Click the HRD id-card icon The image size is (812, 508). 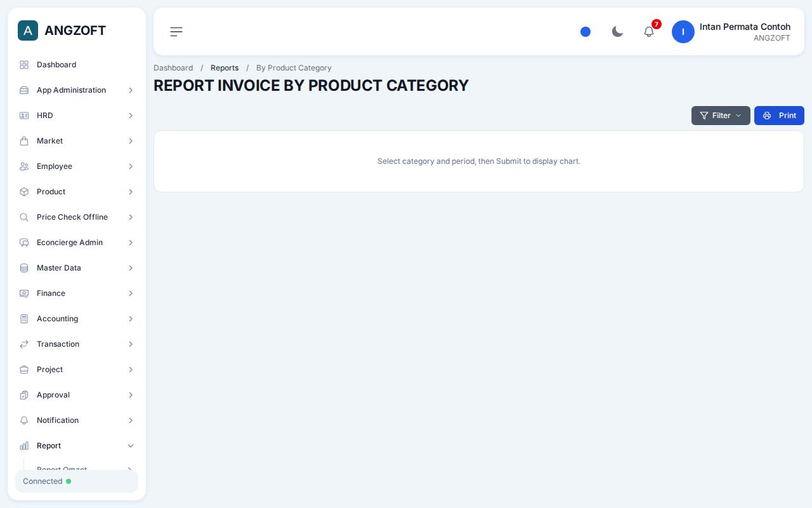(24, 116)
